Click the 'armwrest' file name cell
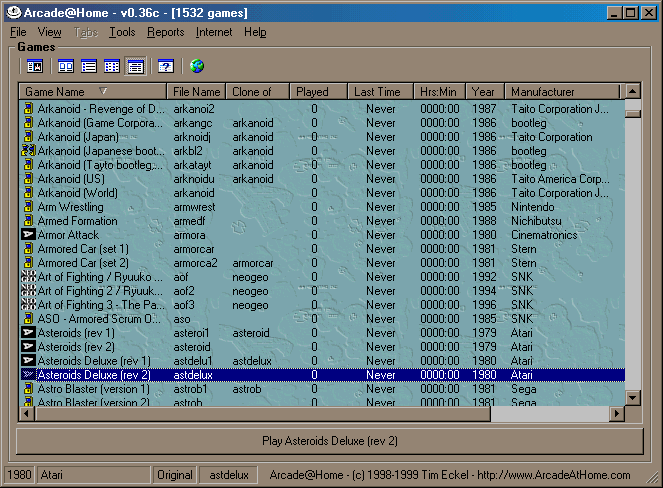Image resolution: width=663 pixels, height=488 pixels. (x=194, y=207)
